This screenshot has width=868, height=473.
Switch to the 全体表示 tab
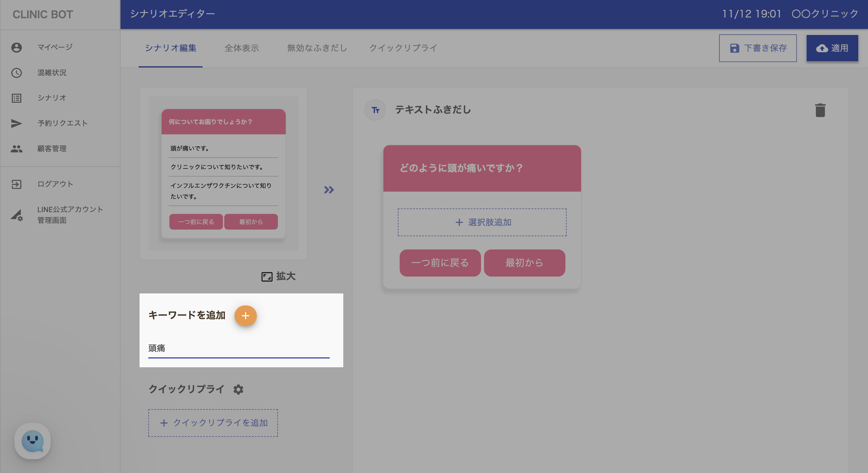pos(242,48)
